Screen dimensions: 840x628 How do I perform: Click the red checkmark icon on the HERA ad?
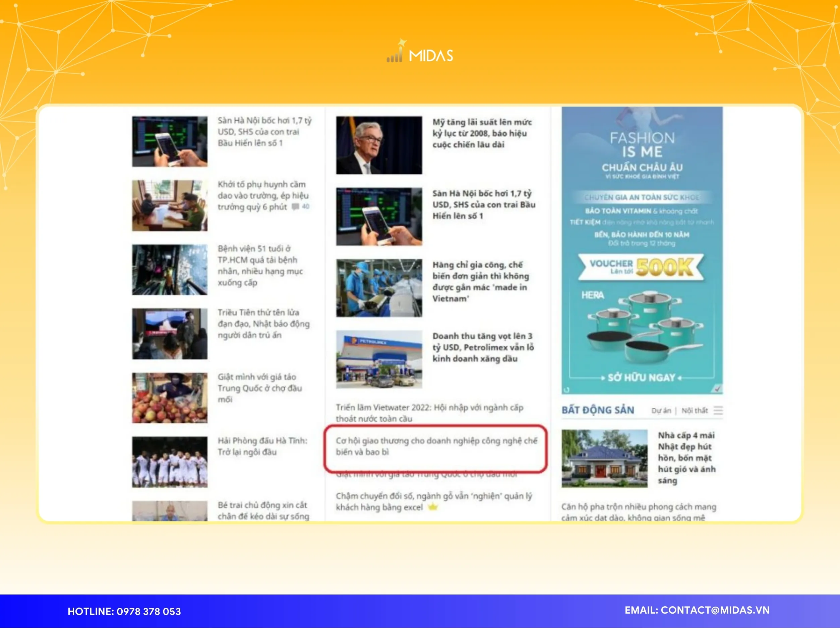(717, 389)
